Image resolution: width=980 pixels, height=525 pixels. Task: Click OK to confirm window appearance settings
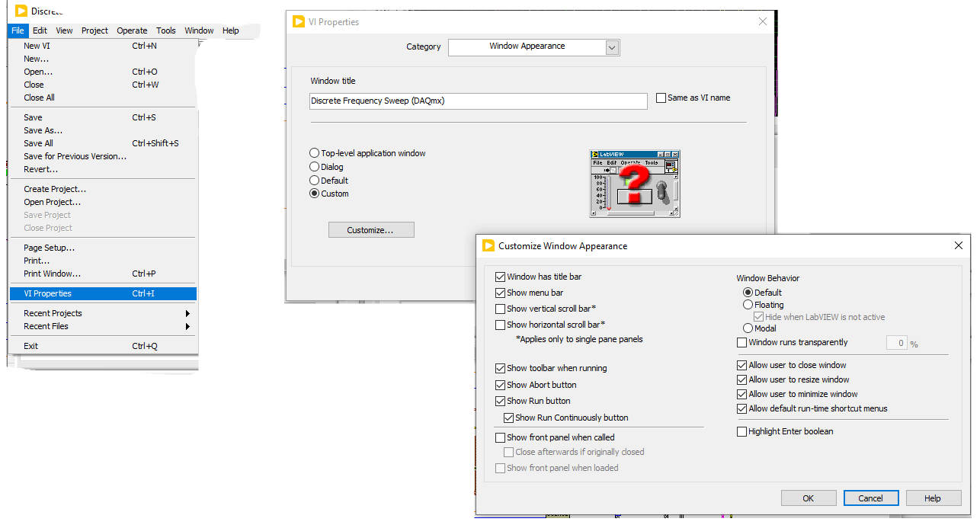pos(809,498)
